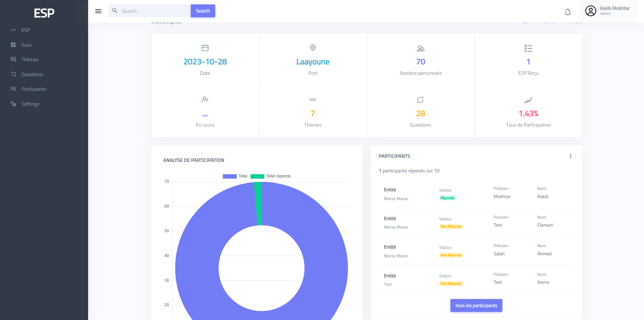Click the Test entity value in last row
The height and width of the screenshot is (320, 644).
pos(388,284)
